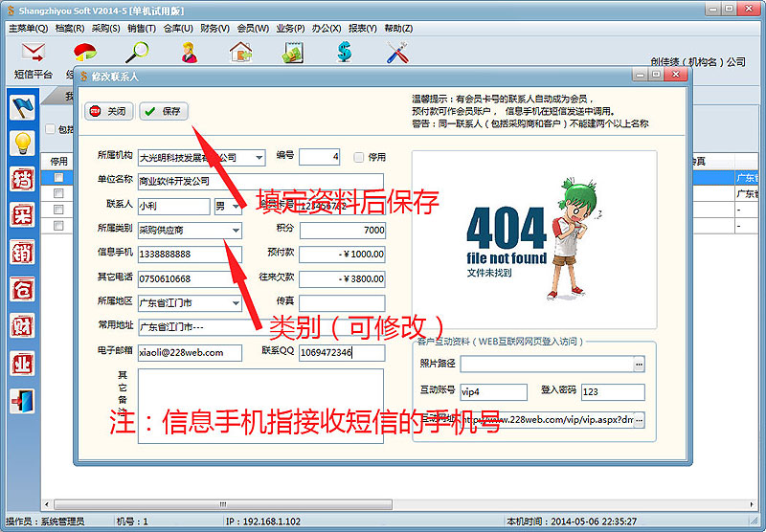Click the 其它电话 other phone field

[190, 279]
